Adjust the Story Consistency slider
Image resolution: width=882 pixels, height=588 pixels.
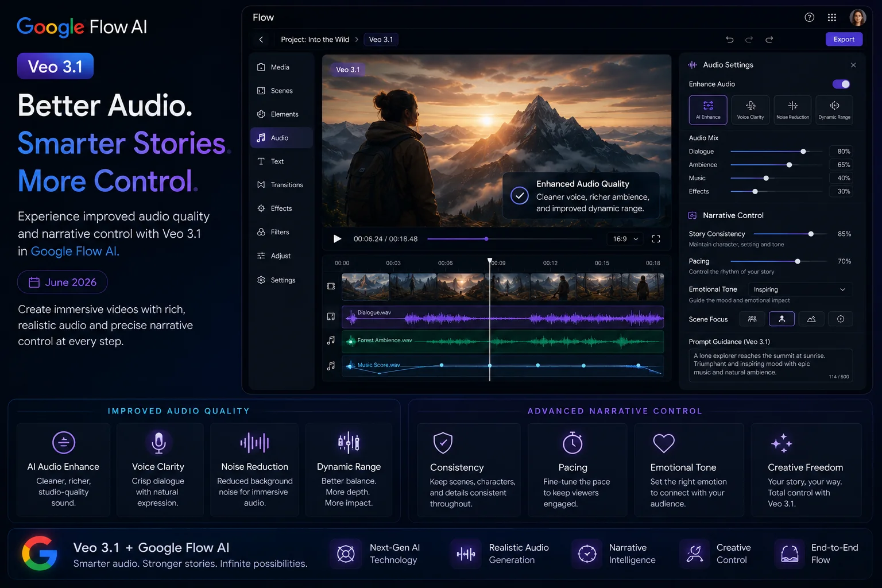point(791,234)
